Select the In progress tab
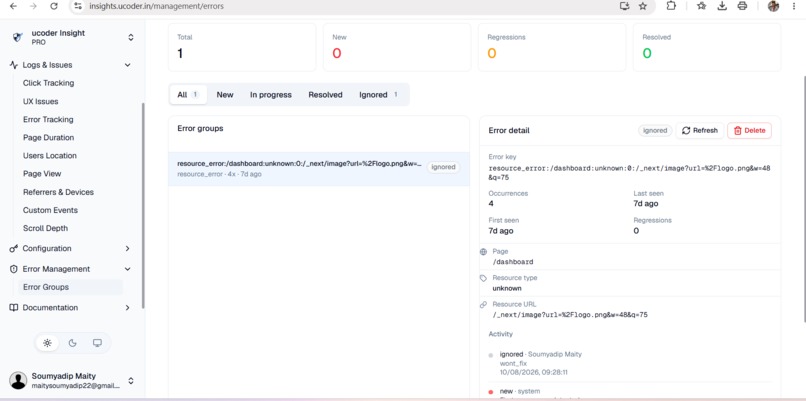This screenshot has height=401, width=806. 270,95
